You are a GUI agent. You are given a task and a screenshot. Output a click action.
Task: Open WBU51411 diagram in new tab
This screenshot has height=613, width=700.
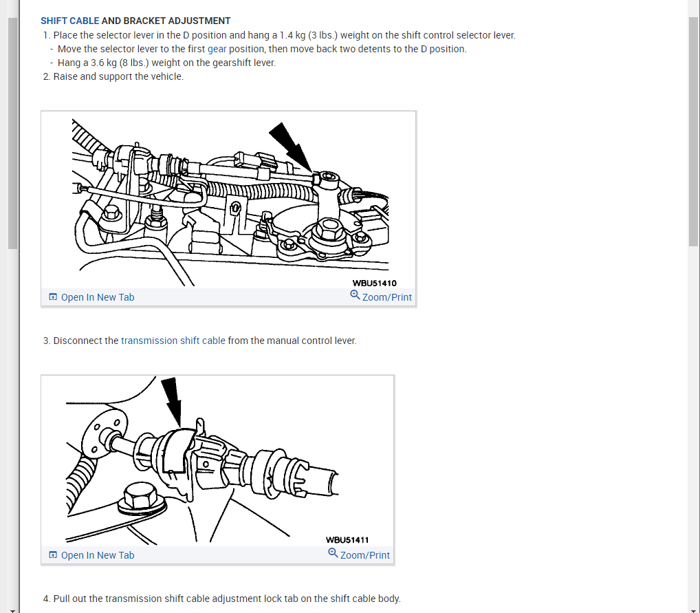(x=98, y=555)
